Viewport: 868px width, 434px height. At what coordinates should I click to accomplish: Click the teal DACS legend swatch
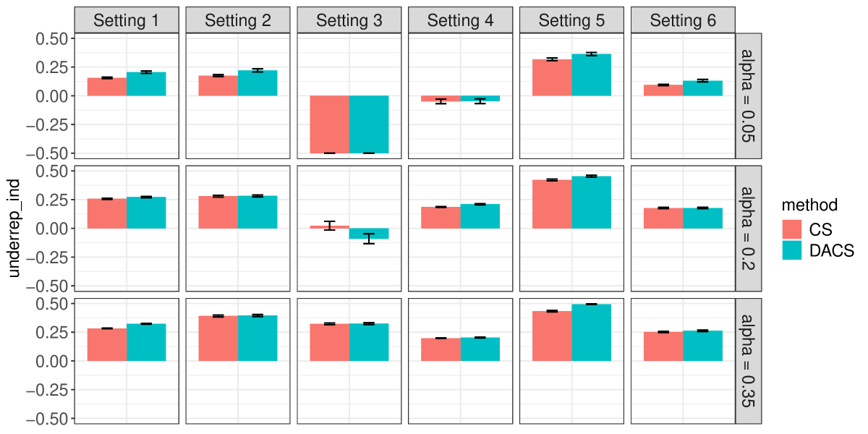794,250
